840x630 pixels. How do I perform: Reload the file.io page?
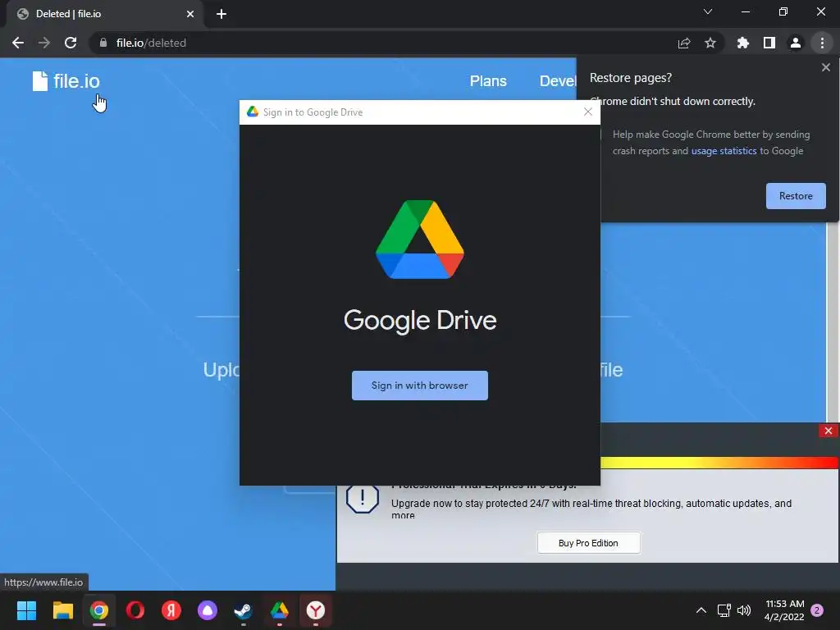click(71, 43)
